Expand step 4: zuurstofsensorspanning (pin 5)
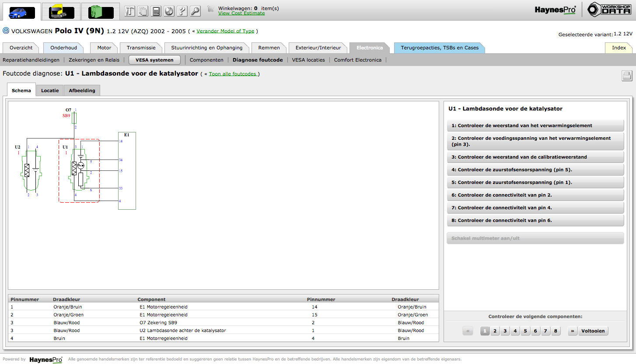This screenshot has width=636, height=364. [x=535, y=170]
